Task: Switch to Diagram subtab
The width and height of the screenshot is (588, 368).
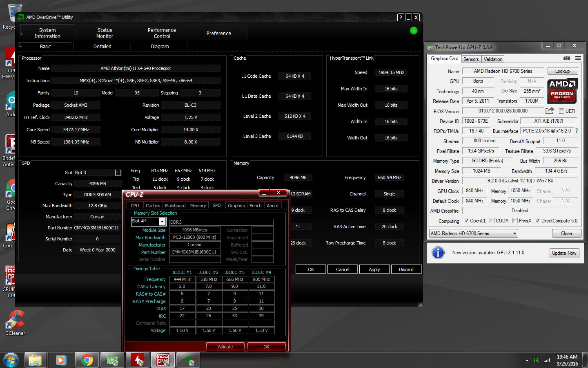Action: pyautogui.click(x=160, y=47)
